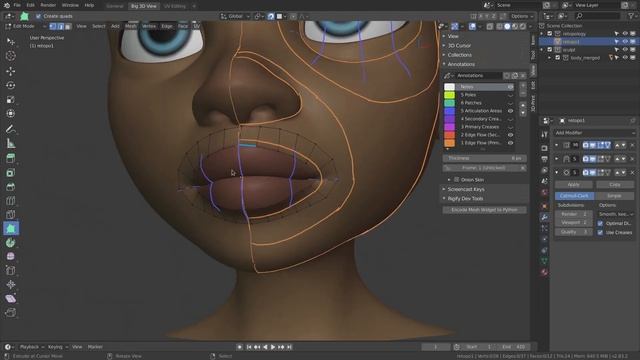Image resolution: width=640 pixels, height=360 pixels.
Task: Select the Scale tool in left toolbar
Action: tap(11, 100)
